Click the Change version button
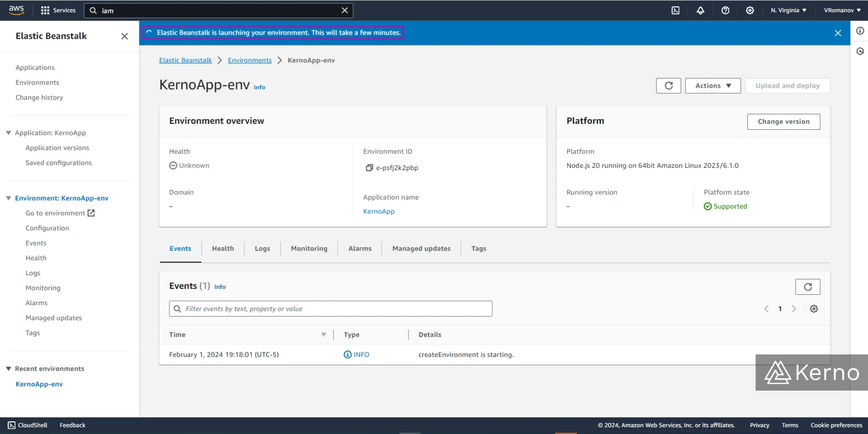The width and height of the screenshot is (868, 434). click(783, 122)
